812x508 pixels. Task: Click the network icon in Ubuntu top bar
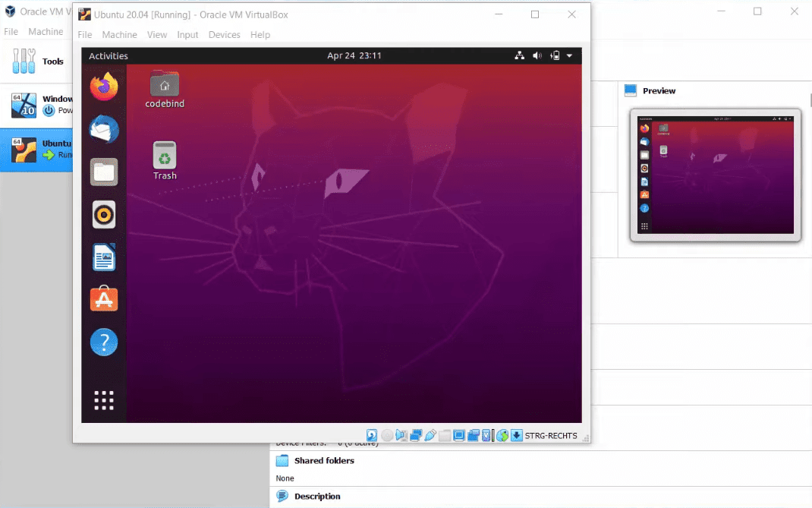point(519,55)
